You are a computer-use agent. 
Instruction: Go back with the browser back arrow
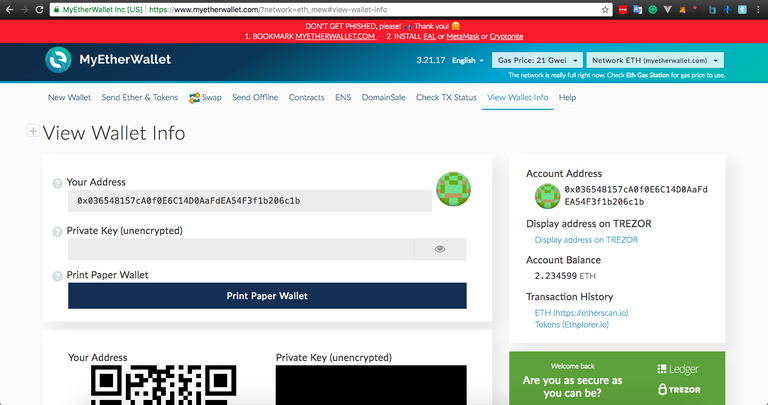[x=9, y=9]
